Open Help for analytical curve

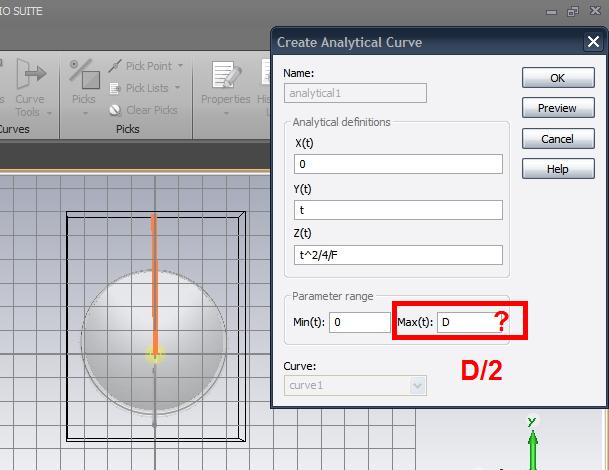pyautogui.click(x=558, y=169)
